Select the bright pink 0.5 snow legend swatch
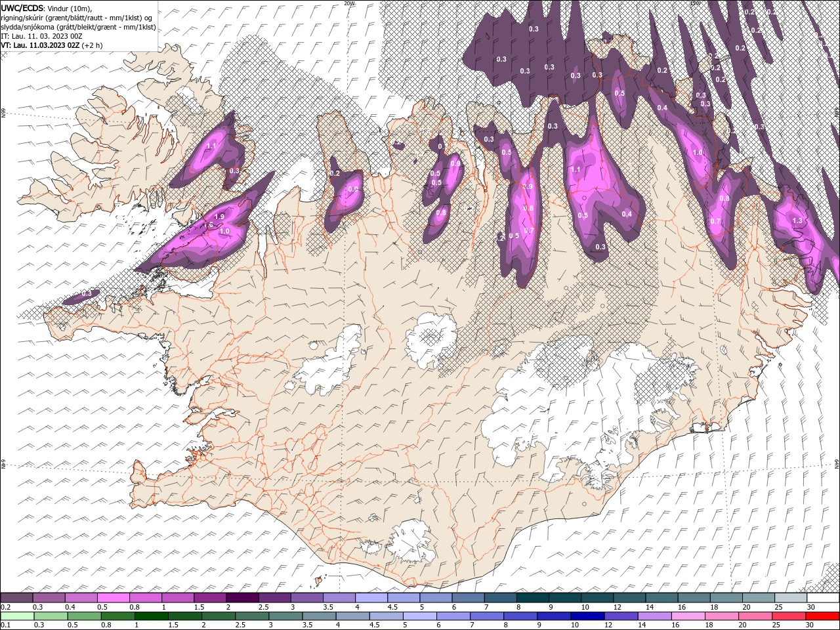Viewport: 840px width, 630px height. (x=113, y=598)
